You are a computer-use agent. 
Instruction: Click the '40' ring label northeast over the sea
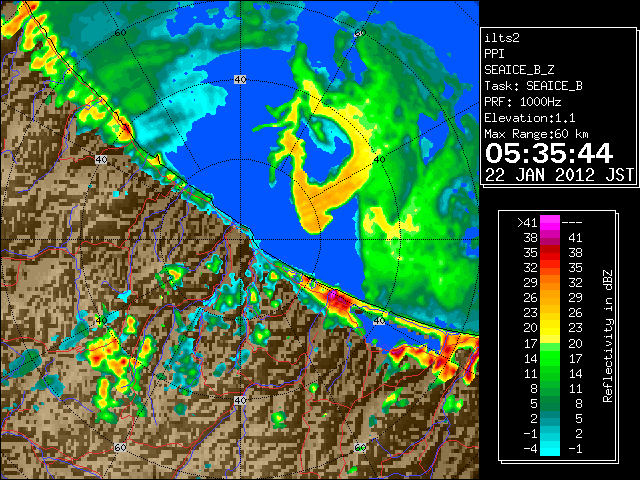point(379,160)
